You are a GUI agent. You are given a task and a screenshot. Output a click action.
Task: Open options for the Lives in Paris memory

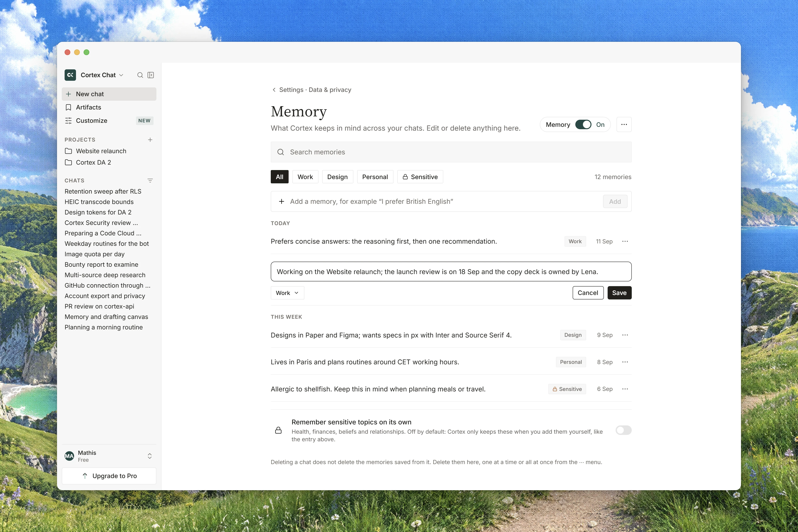tap(625, 362)
